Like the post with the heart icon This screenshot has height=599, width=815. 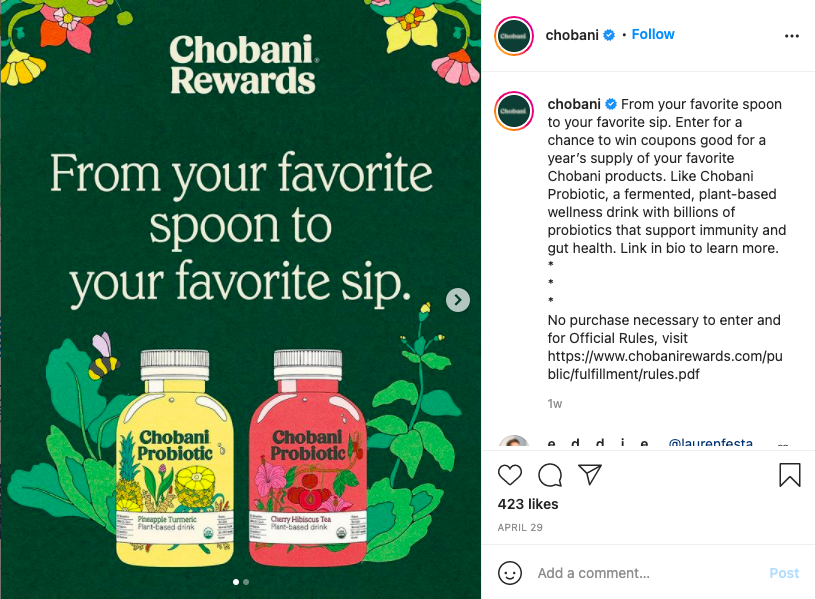[510, 475]
